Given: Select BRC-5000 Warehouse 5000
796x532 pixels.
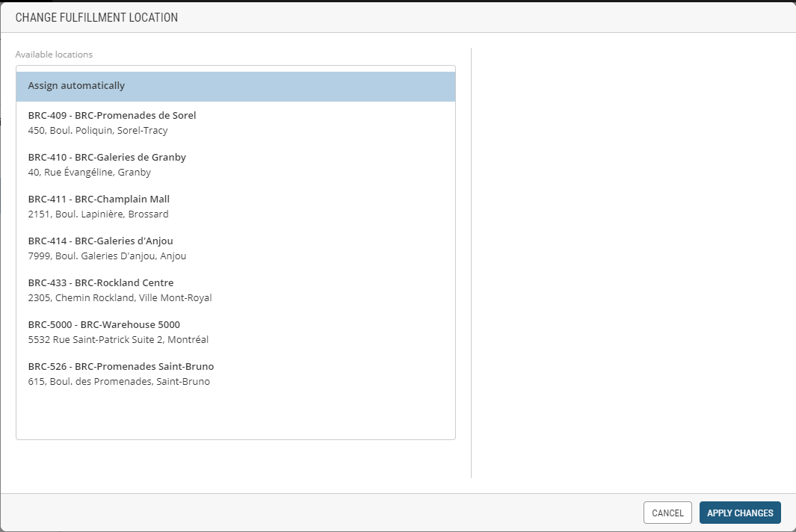Looking at the screenshot, I should pyautogui.click(x=104, y=325).
